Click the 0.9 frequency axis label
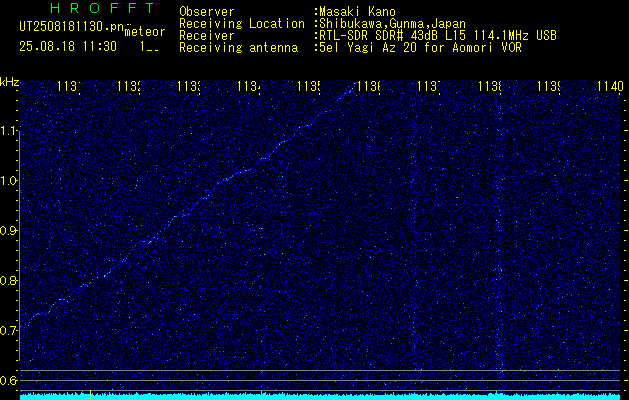This screenshot has height=400, width=629. click(x=9, y=230)
